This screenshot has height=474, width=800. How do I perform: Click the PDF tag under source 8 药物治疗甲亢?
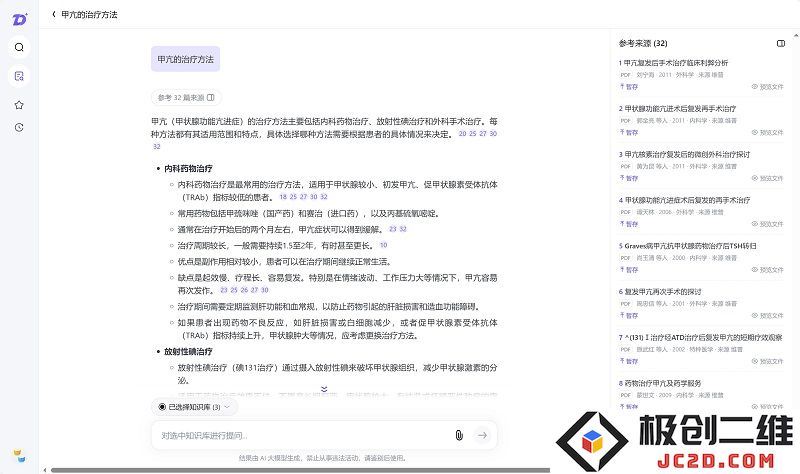point(626,395)
